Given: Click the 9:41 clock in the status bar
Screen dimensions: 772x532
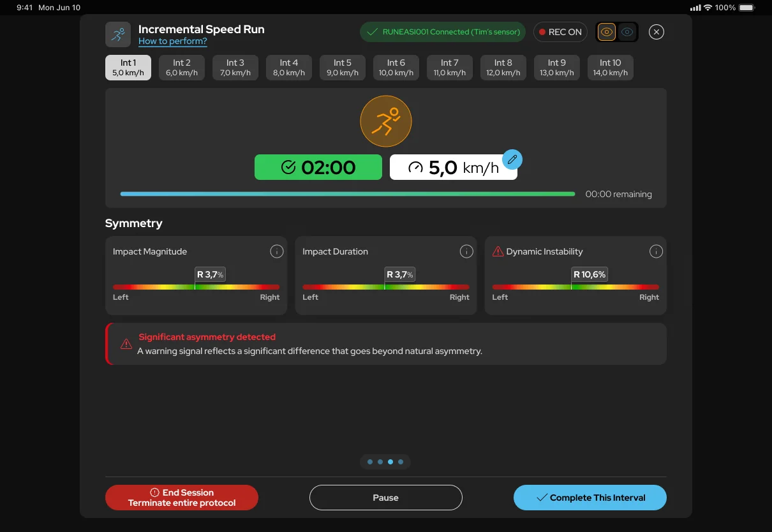Looking at the screenshot, I should click(25, 8).
